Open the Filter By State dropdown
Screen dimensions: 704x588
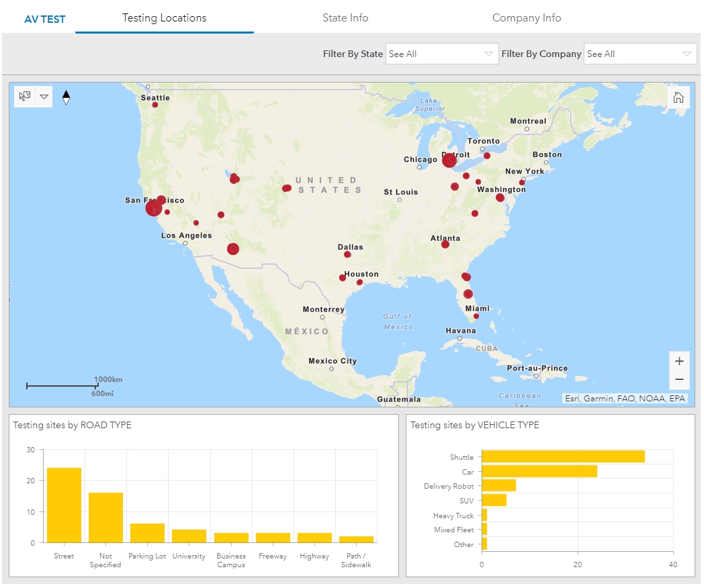pos(441,54)
